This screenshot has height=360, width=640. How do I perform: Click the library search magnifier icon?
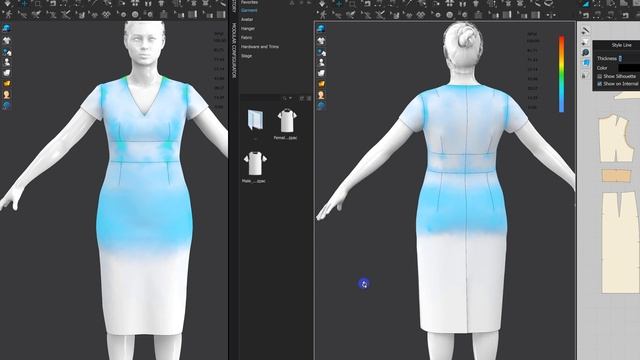click(284, 98)
